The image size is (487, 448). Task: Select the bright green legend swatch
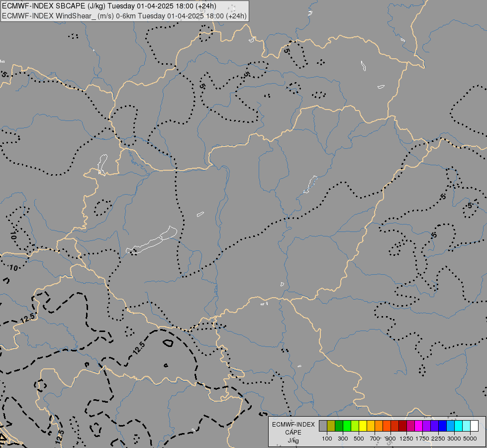click(347, 426)
